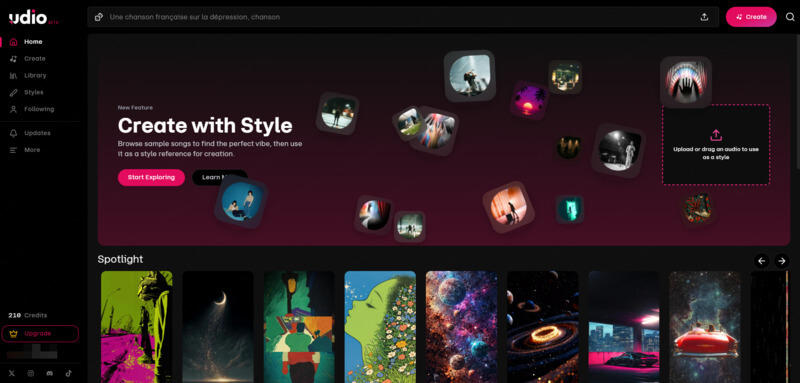Click the upload audio style dropzone
The height and width of the screenshot is (383, 800).
coord(716,144)
